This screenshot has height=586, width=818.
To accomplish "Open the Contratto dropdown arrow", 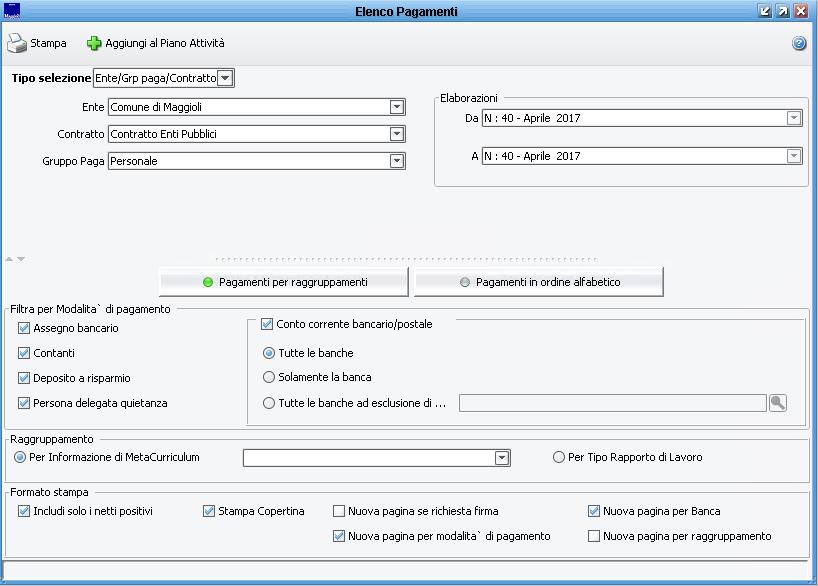I will 396,134.
